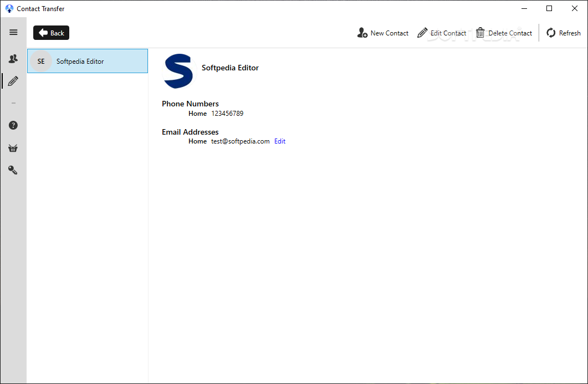Click the SE initials avatar

41,61
